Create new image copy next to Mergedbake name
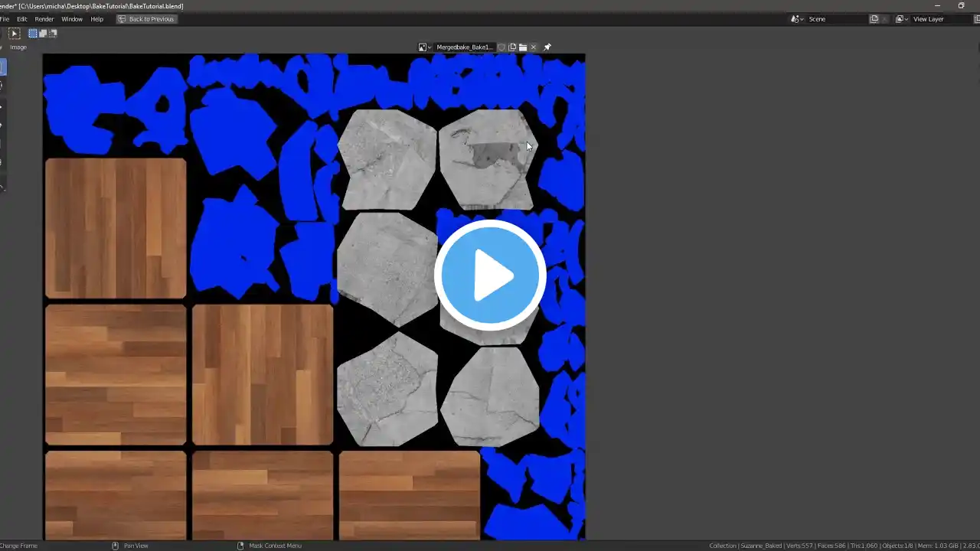This screenshot has height=551, width=980. pyautogui.click(x=512, y=47)
